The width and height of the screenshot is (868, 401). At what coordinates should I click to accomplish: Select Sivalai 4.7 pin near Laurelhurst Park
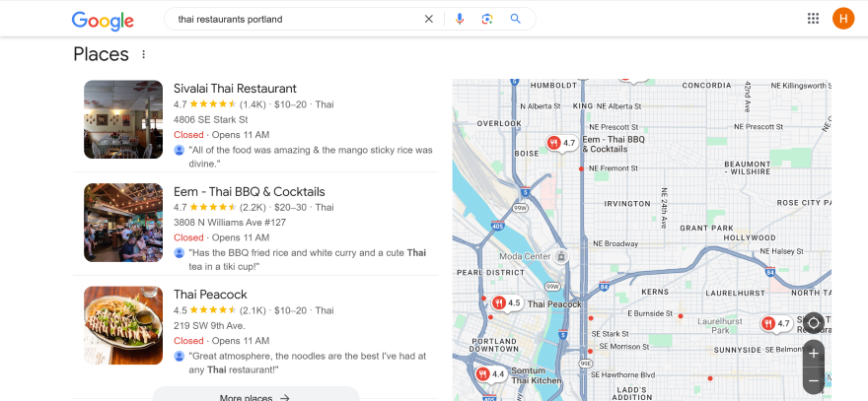pos(776,323)
